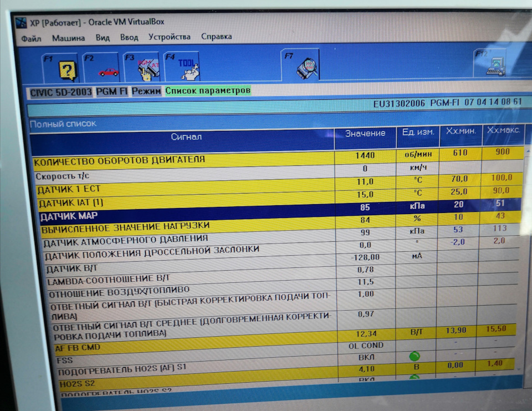Image resolution: width=532 pixels, height=411 pixels.
Task: Click the atmospheric pressure value 99
Action: (x=365, y=232)
